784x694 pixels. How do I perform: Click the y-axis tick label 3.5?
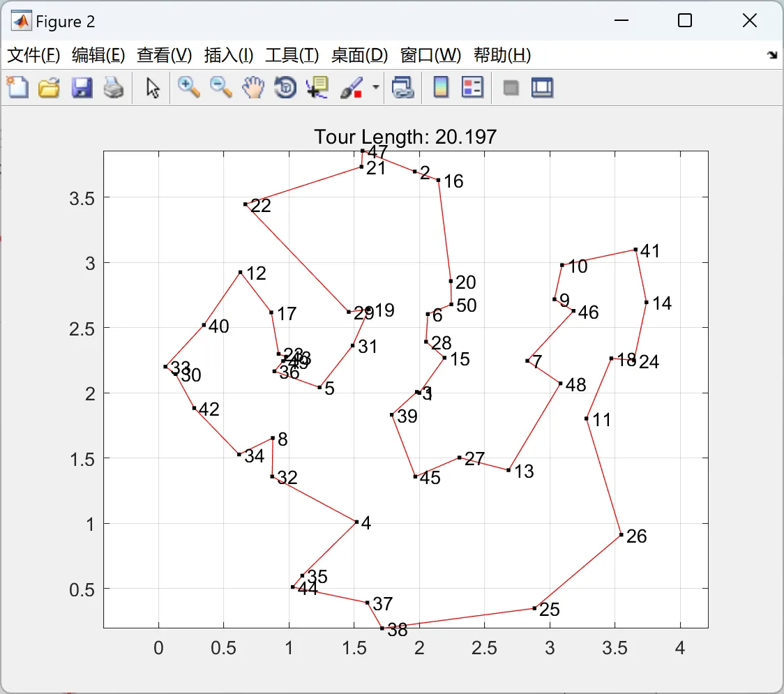pos(82,199)
